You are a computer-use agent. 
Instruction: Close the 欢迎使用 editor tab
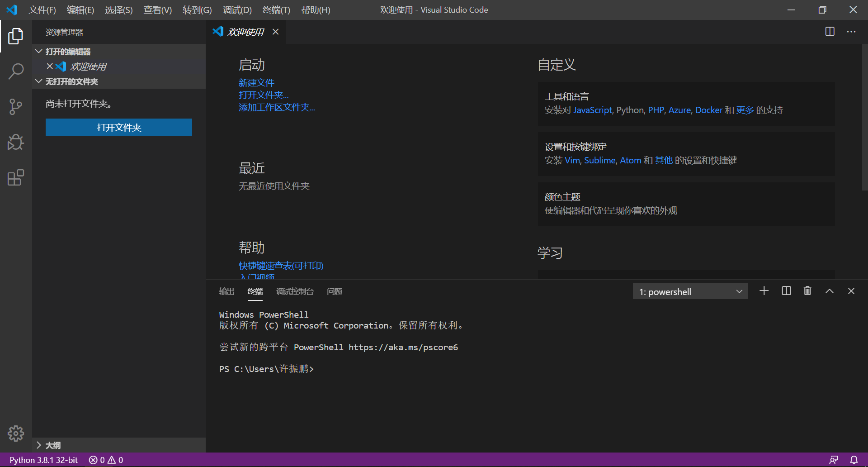(275, 32)
